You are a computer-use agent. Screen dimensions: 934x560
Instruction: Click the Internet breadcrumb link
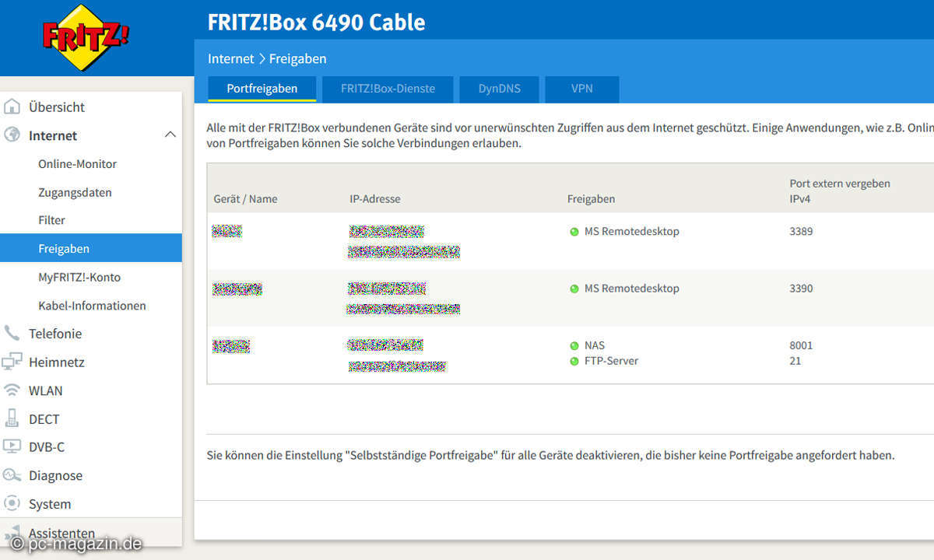pyautogui.click(x=230, y=58)
